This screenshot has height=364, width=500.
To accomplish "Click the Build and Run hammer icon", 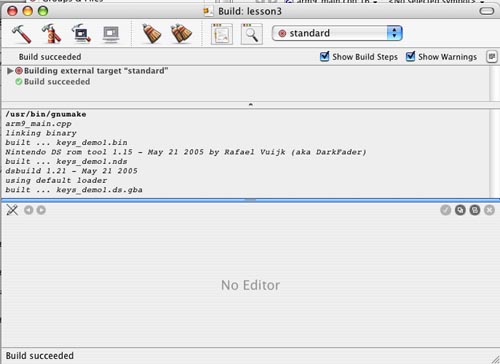I will tap(51, 34).
